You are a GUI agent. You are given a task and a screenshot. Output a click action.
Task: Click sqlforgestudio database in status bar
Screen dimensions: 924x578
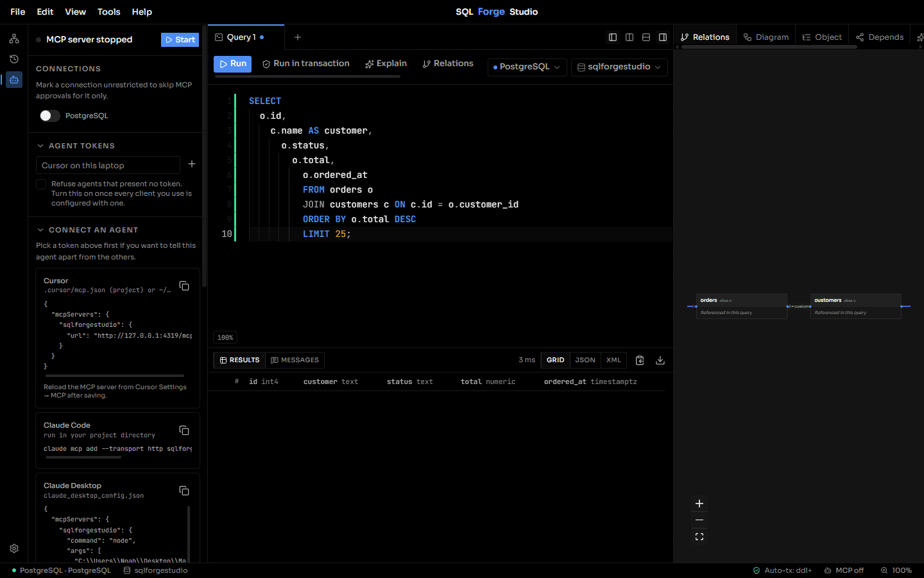tap(156, 570)
